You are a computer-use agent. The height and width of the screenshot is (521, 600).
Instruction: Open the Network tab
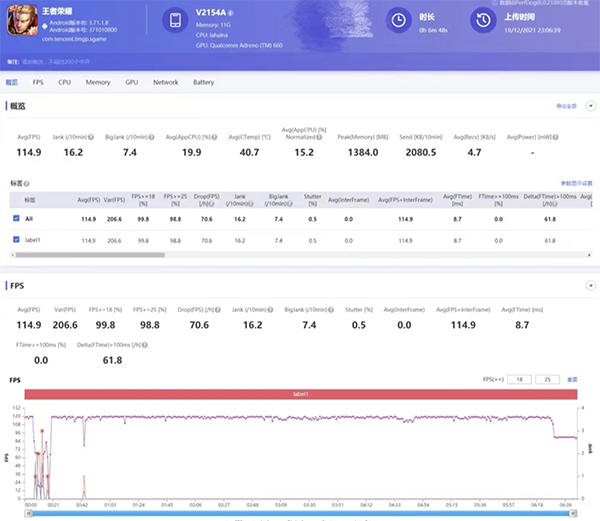click(x=165, y=82)
